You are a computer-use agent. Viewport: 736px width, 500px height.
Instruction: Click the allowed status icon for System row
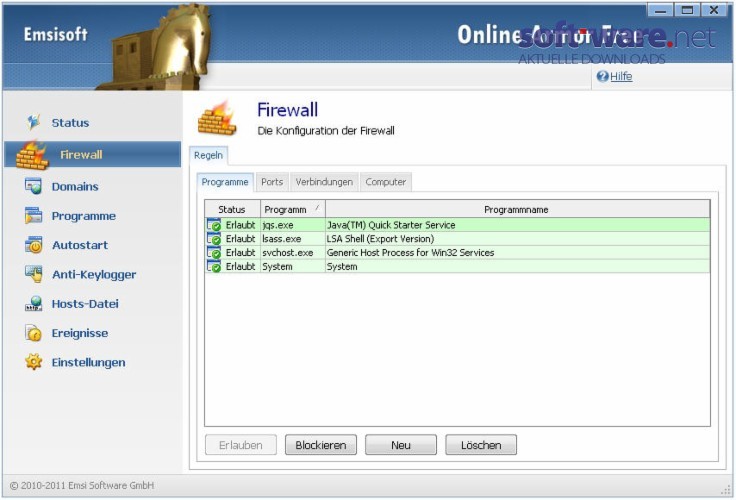coord(214,266)
